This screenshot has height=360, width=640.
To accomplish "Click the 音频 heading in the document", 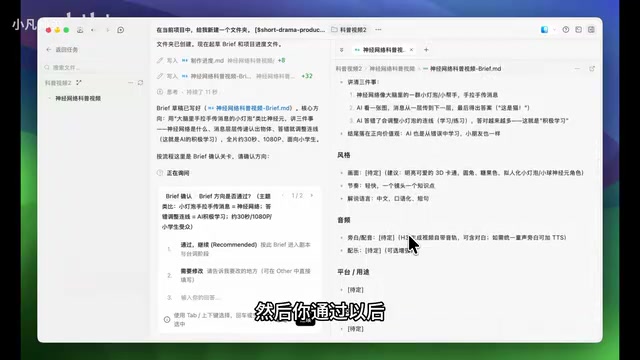I will click(x=344, y=220).
